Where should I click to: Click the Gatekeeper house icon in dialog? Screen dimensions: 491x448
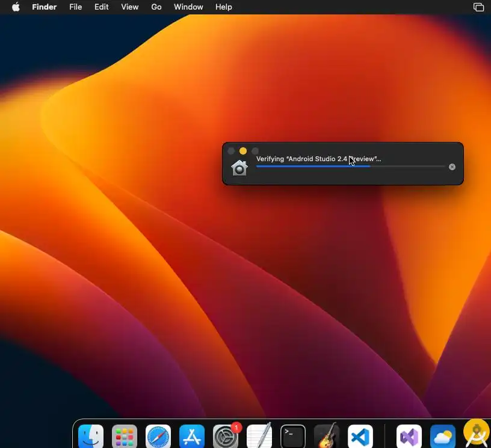click(x=239, y=168)
